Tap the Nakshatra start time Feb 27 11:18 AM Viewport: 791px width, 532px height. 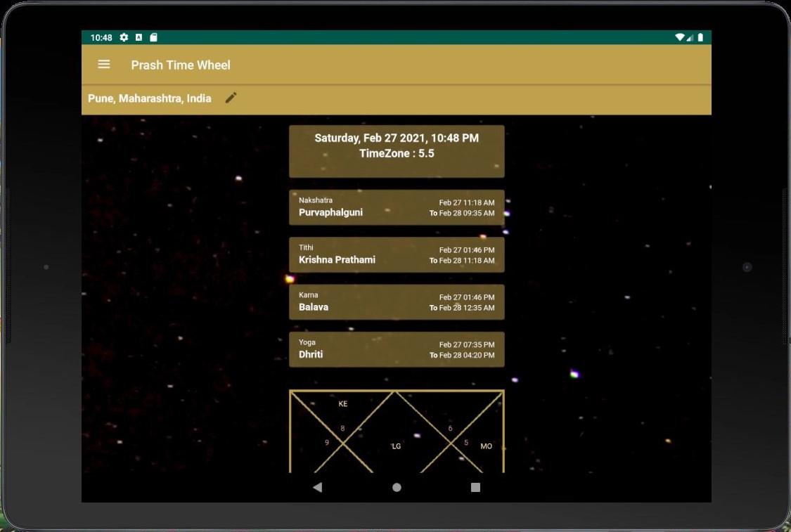point(467,202)
